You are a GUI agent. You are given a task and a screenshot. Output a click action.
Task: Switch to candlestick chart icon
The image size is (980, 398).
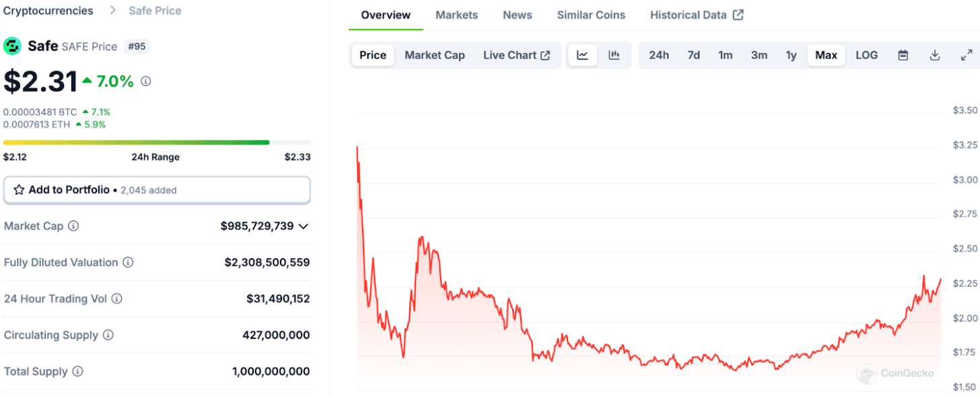coord(614,55)
